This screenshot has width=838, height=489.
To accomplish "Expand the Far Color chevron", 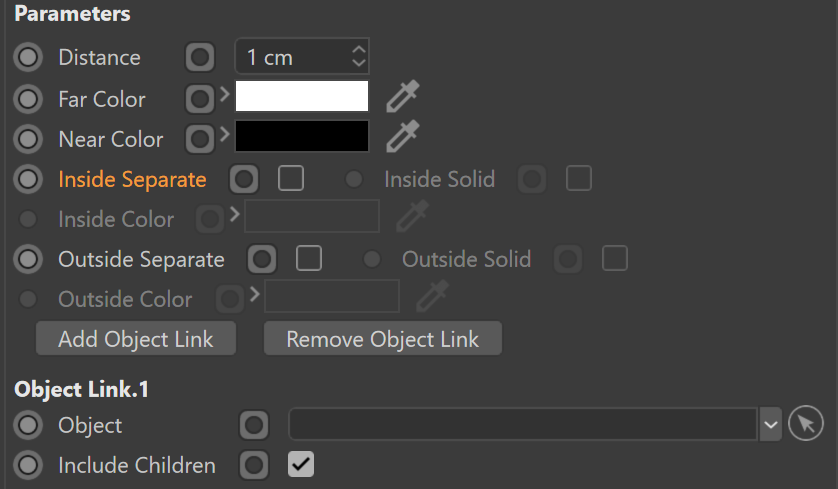I will pyautogui.click(x=225, y=95).
